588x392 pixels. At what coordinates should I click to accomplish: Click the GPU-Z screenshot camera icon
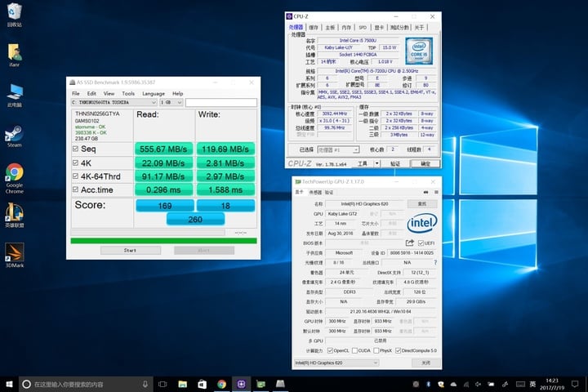click(425, 192)
